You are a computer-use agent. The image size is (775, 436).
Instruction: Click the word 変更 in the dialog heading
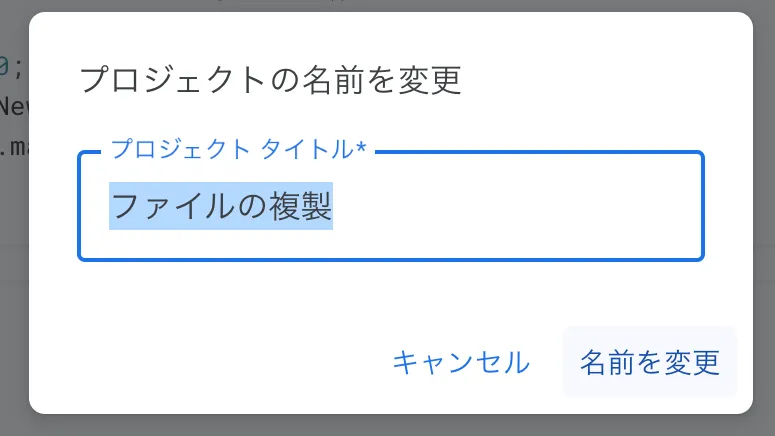coord(437,80)
